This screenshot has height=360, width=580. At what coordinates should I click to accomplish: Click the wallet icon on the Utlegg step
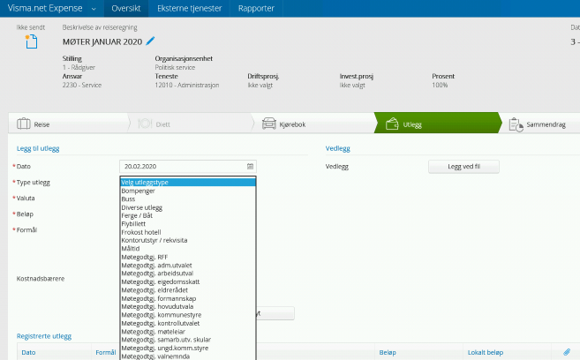[392, 124]
